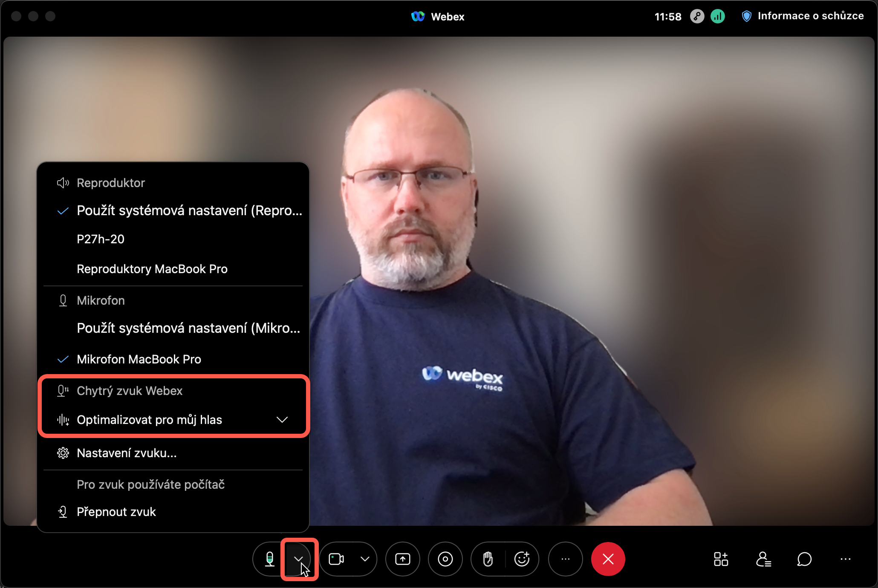Open reactions emoji icon
The image size is (878, 588).
click(522, 559)
